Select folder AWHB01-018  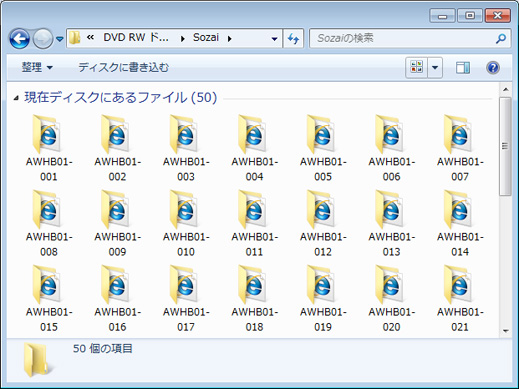[x=254, y=299]
